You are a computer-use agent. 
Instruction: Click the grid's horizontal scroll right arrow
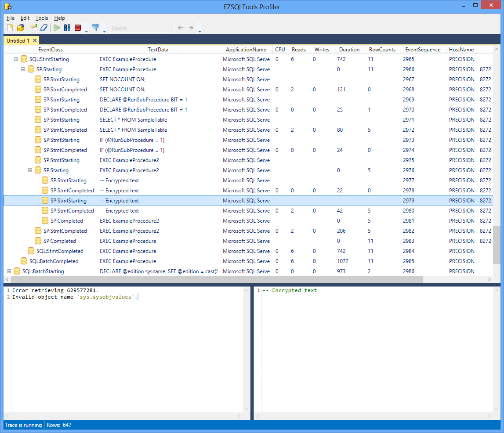click(x=489, y=279)
